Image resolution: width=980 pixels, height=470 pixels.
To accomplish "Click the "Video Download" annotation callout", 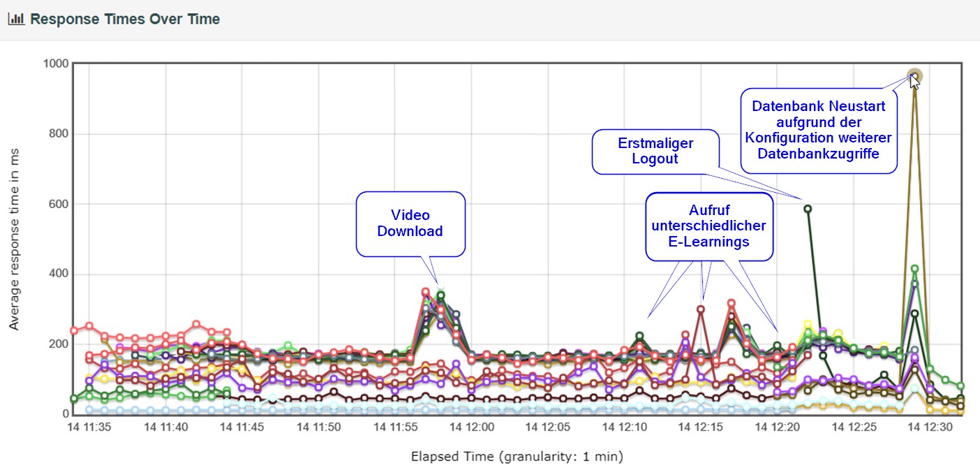I will click(x=410, y=223).
